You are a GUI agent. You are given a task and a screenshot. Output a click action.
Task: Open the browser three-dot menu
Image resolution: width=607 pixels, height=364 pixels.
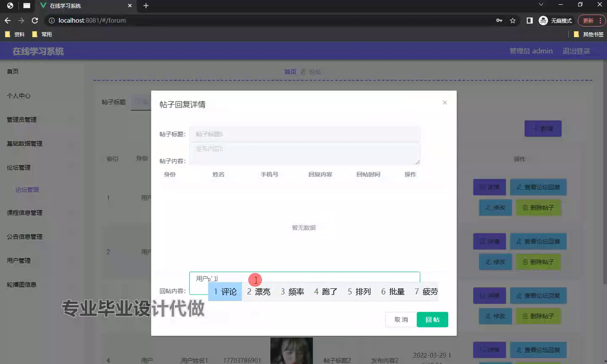pyautogui.click(x=601, y=20)
